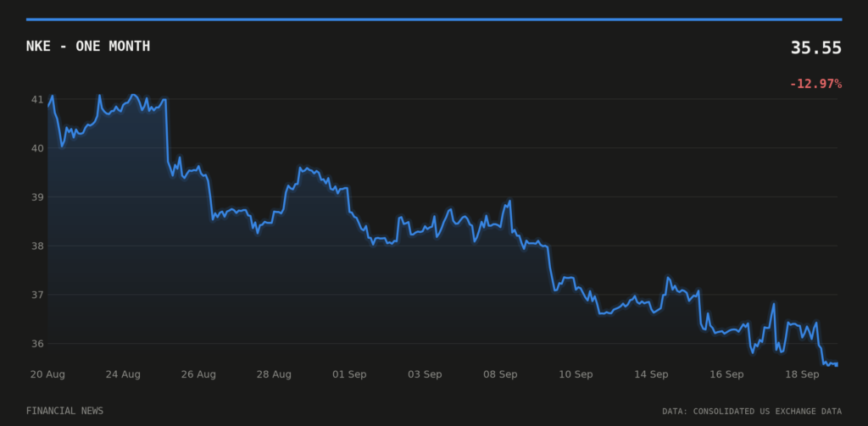Image resolution: width=868 pixels, height=426 pixels.
Task: Click the 18 Sep date label
Action: point(802,374)
